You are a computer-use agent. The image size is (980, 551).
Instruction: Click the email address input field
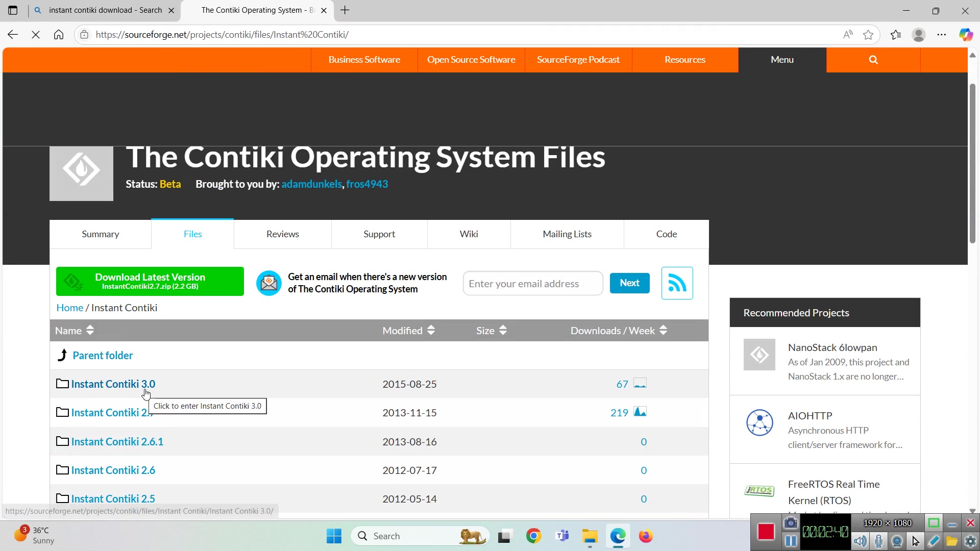[532, 284]
